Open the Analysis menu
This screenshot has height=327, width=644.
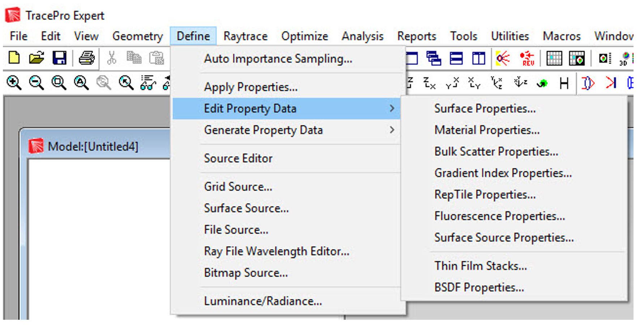[x=363, y=36]
